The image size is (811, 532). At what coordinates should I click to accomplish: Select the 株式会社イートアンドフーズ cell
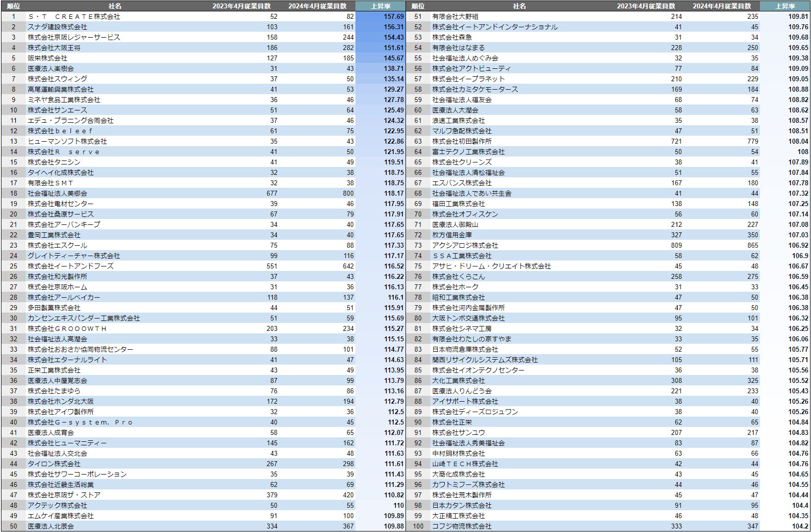(x=70, y=266)
